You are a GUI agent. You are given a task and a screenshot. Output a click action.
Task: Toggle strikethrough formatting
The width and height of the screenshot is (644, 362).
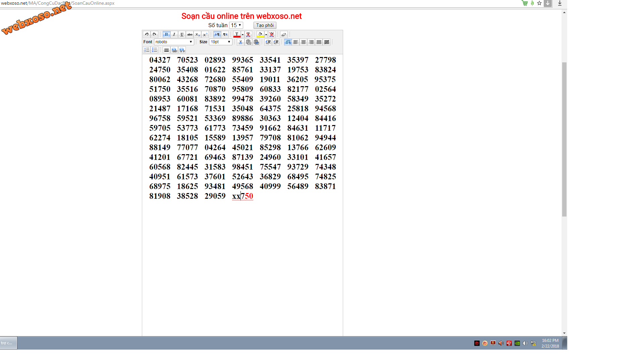pos(190,35)
